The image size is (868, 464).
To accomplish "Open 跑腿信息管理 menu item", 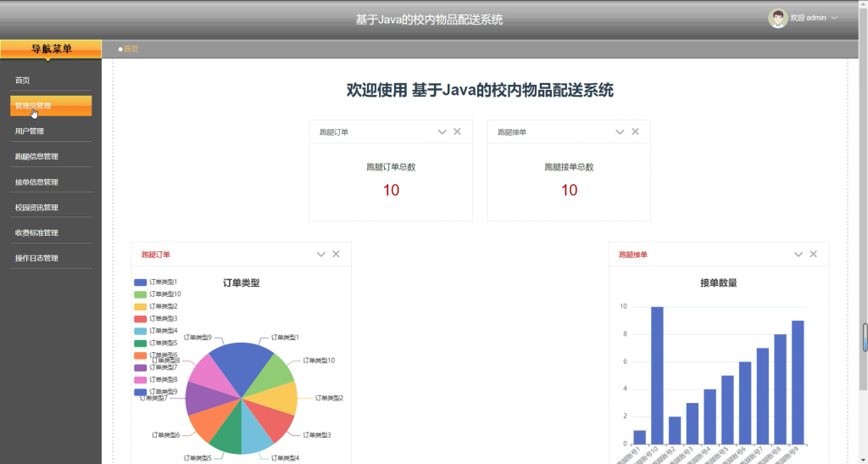I will point(51,157).
